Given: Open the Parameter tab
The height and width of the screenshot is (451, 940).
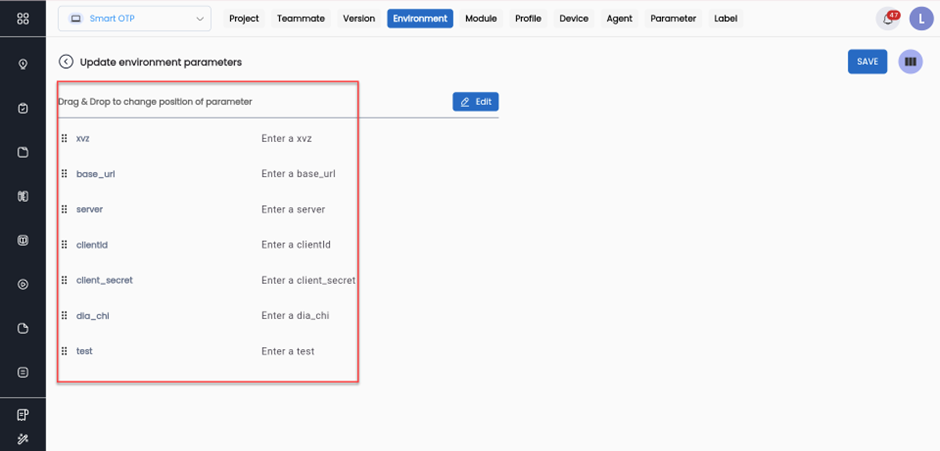Looking at the screenshot, I should 672,19.
